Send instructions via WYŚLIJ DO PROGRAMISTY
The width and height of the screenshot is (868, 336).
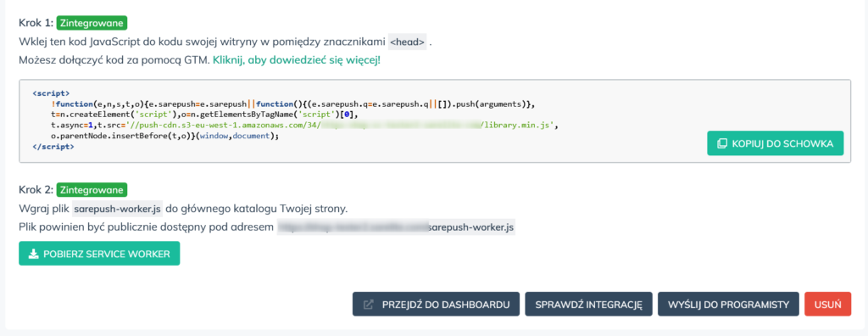click(728, 305)
